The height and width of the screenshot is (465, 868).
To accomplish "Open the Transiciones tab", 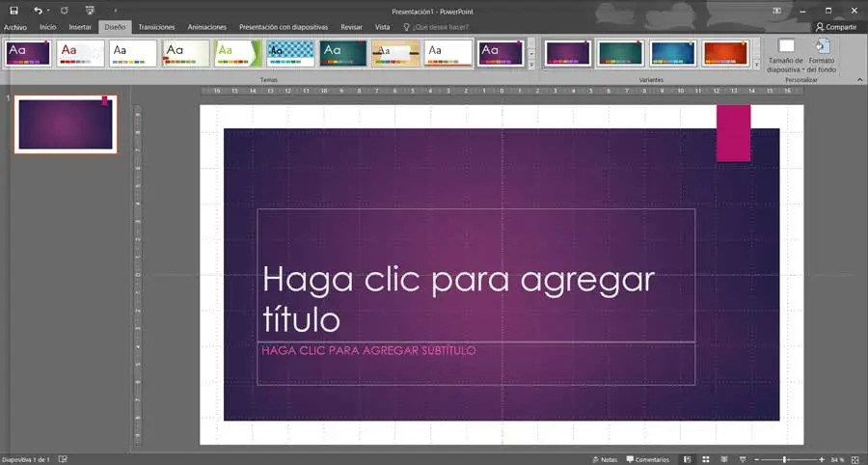I will [x=156, y=27].
